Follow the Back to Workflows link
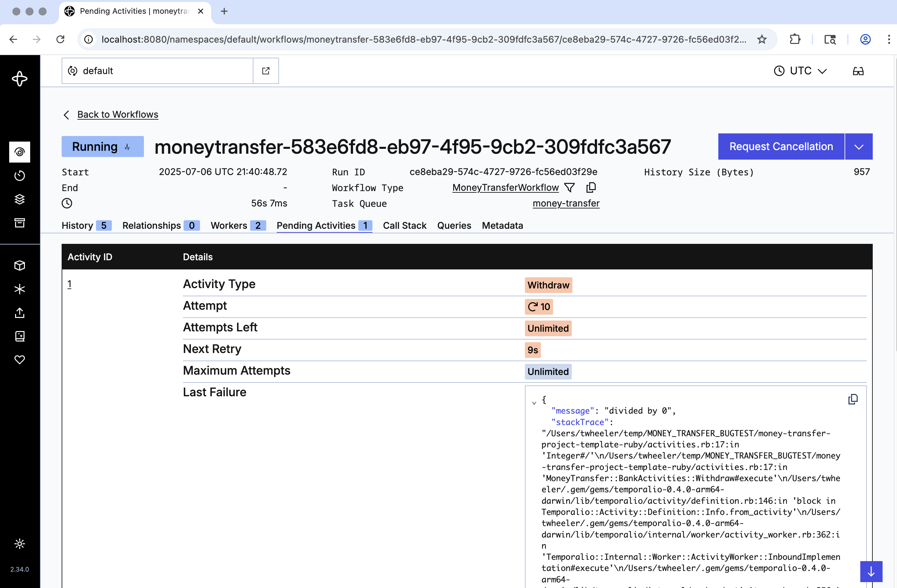This screenshot has width=897, height=588. (x=117, y=114)
